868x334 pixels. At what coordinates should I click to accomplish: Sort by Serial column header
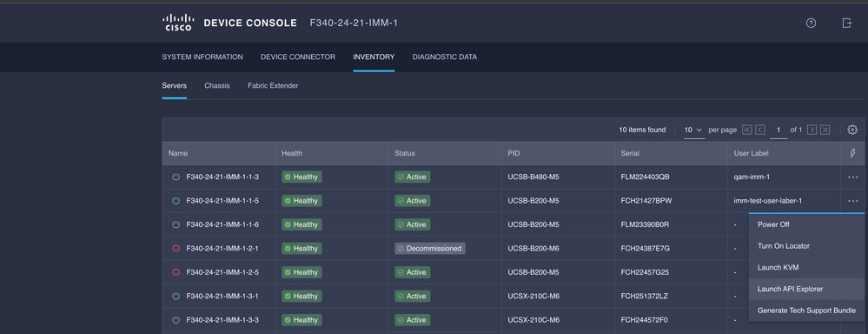[x=631, y=153]
